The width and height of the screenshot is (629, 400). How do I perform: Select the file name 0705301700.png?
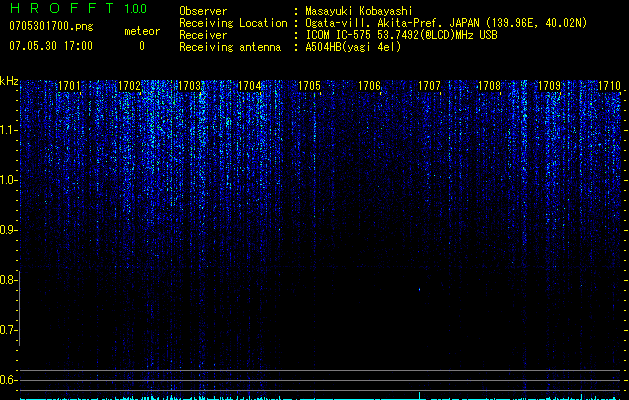tap(51, 26)
